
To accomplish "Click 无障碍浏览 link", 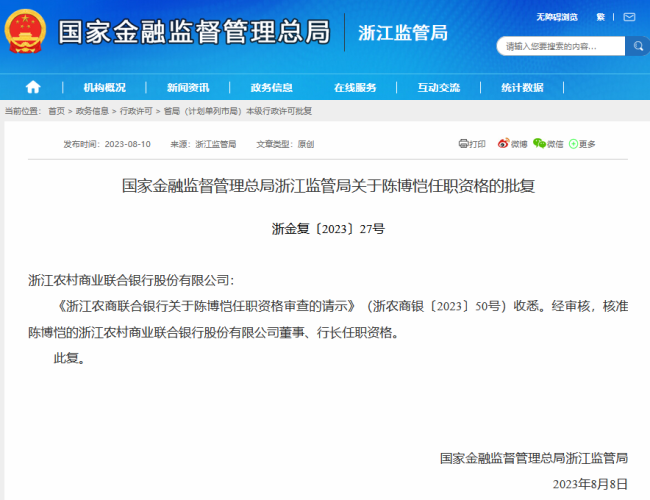I will (x=557, y=17).
